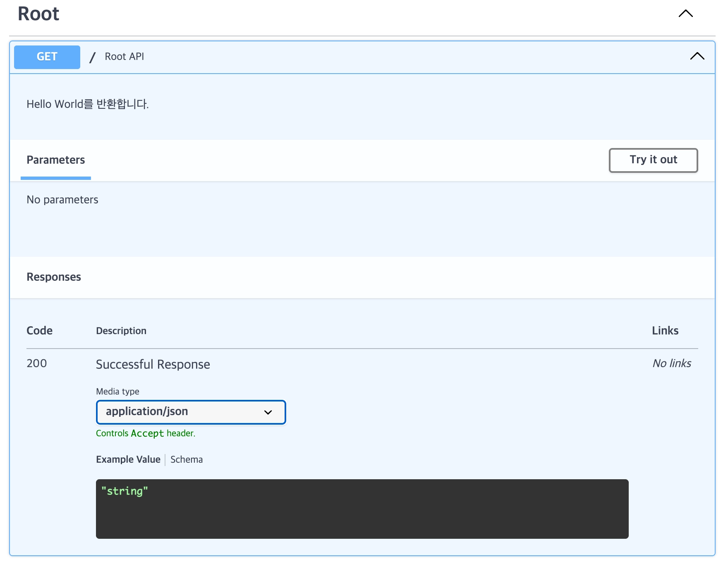Collapse the Root section chevron
Viewport: 728px width, 564px height.
(685, 14)
